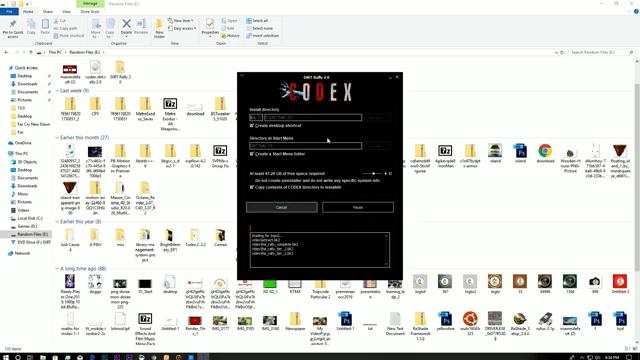Click Select none in ribbon
The width and height of the screenshot is (640, 360).
tap(259, 28)
